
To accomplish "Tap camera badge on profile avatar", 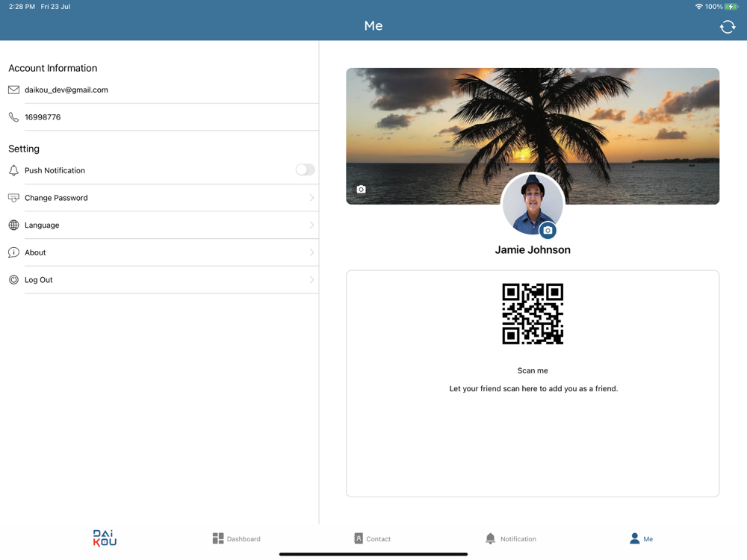I will [x=548, y=231].
